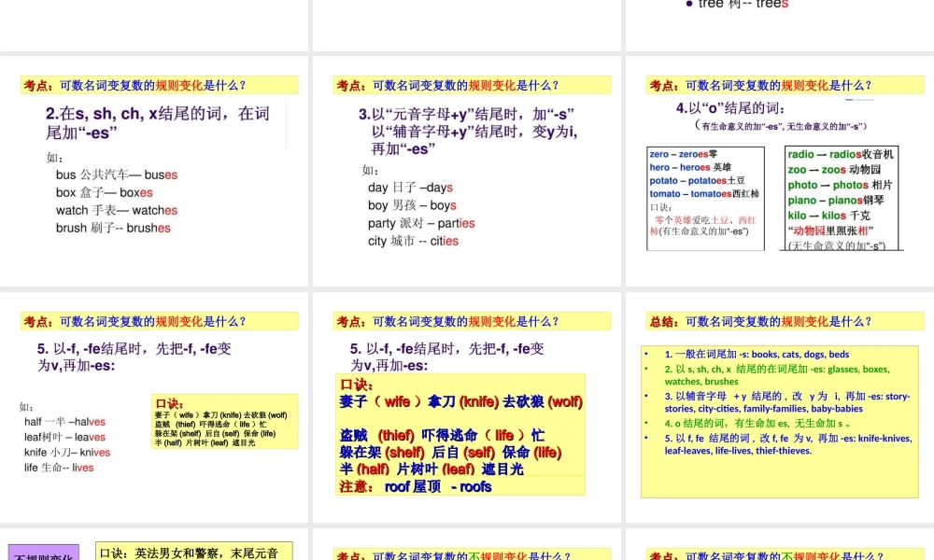The width and height of the screenshot is (934, 560).
Task: Select the -f, -fe slide listing half, leaf, knife, life
Action: coord(154,407)
